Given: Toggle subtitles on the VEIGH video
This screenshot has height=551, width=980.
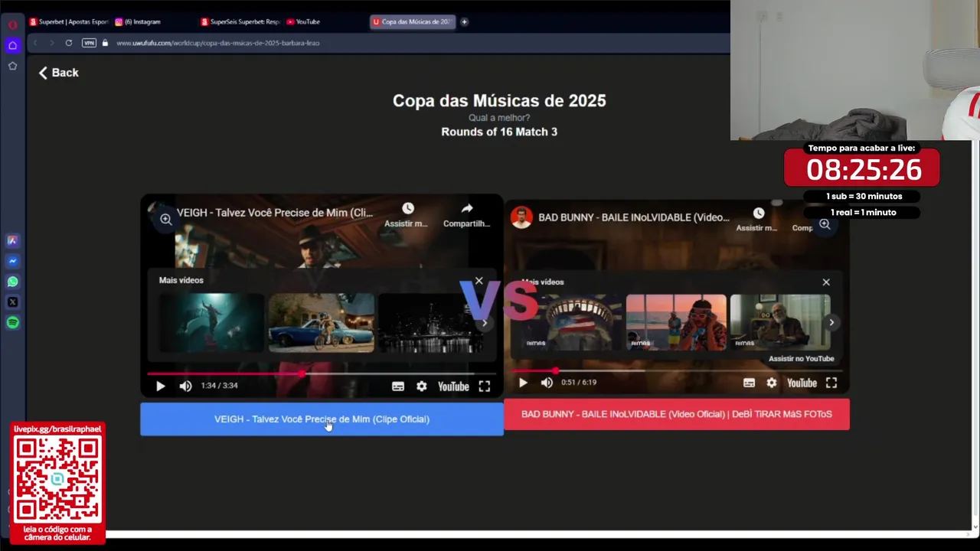Looking at the screenshot, I should (398, 386).
